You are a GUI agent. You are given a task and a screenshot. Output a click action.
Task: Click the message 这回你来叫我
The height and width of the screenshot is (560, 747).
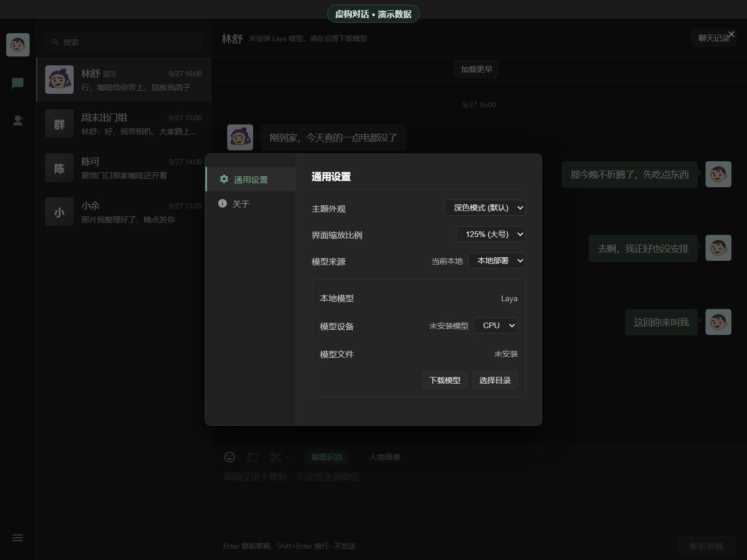[x=661, y=322]
